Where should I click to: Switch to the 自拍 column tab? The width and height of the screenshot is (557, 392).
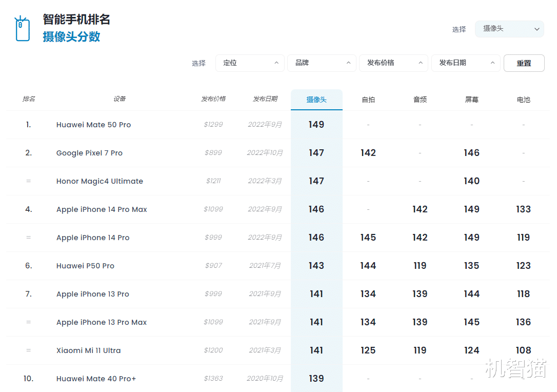(x=368, y=100)
